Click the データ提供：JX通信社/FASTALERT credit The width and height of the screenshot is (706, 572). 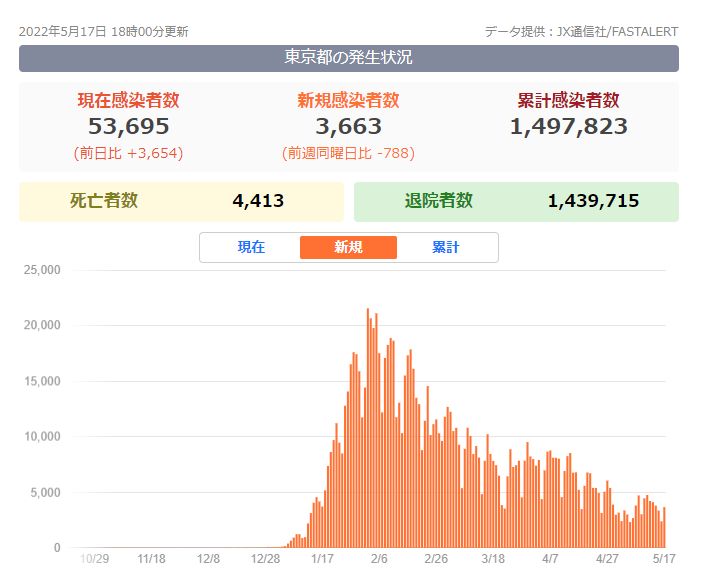[x=581, y=32]
